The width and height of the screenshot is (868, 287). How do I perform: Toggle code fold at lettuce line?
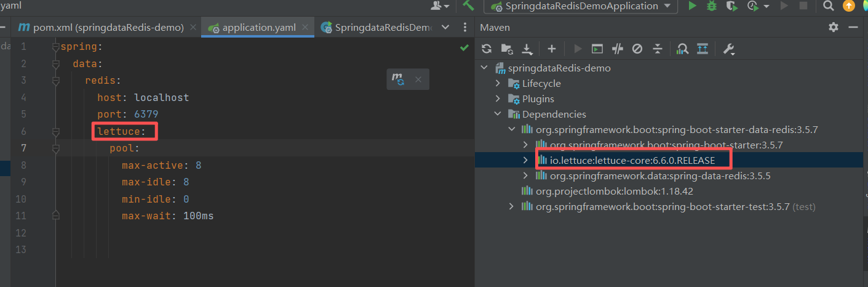[x=56, y=131]
